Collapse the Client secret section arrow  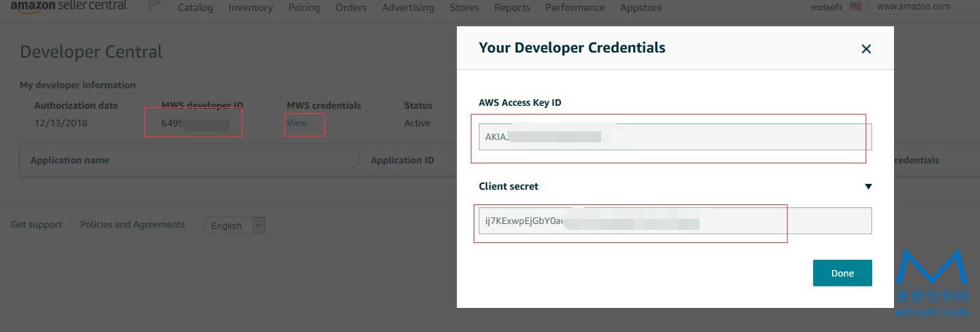[868, 187]
